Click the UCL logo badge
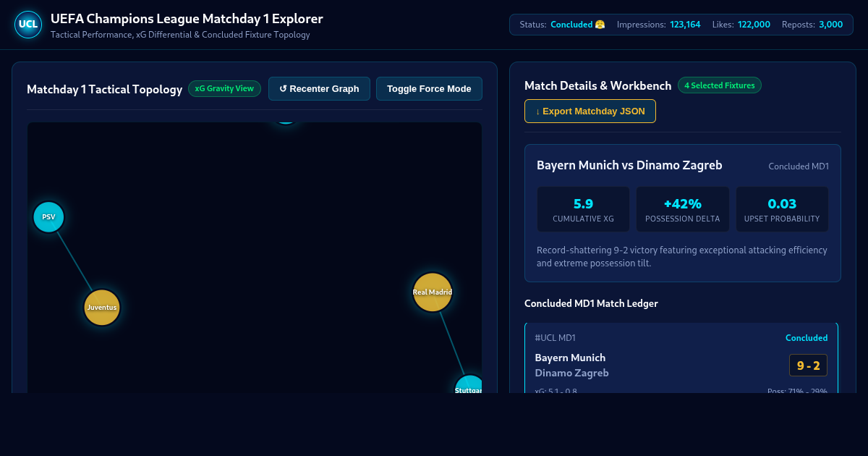Viewport: 868px width, 456px height. pyautogui.click(x=28, y=25)
